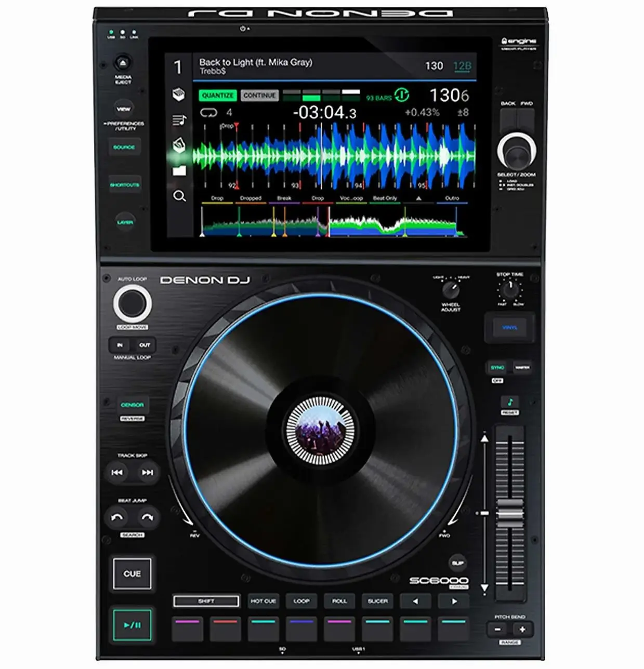
Task: Skip to next track button
Action: [x=148, y=472]
